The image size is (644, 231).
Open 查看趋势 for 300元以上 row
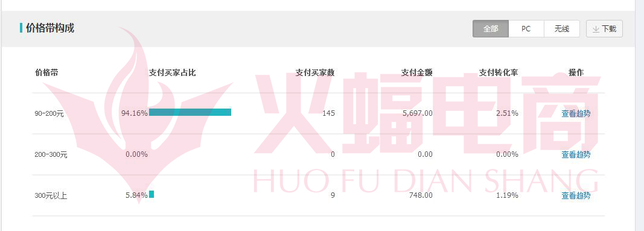[x=576, y=195]
